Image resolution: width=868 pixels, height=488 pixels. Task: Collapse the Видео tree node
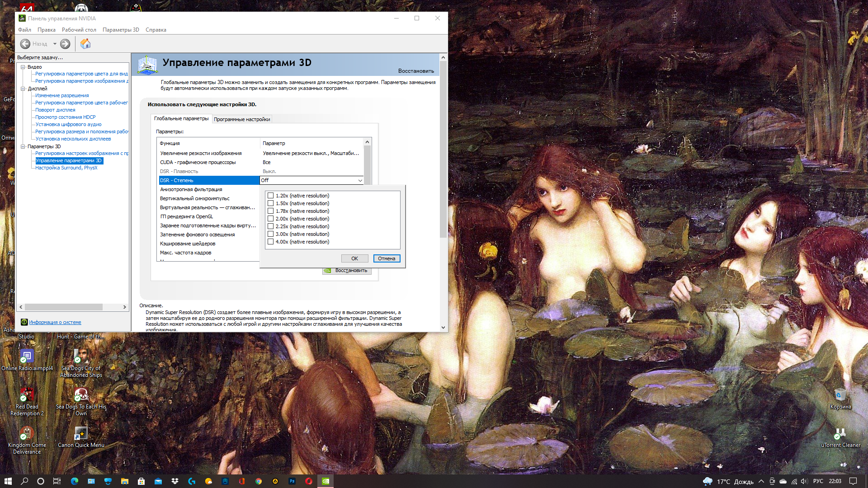click(23, 67)
